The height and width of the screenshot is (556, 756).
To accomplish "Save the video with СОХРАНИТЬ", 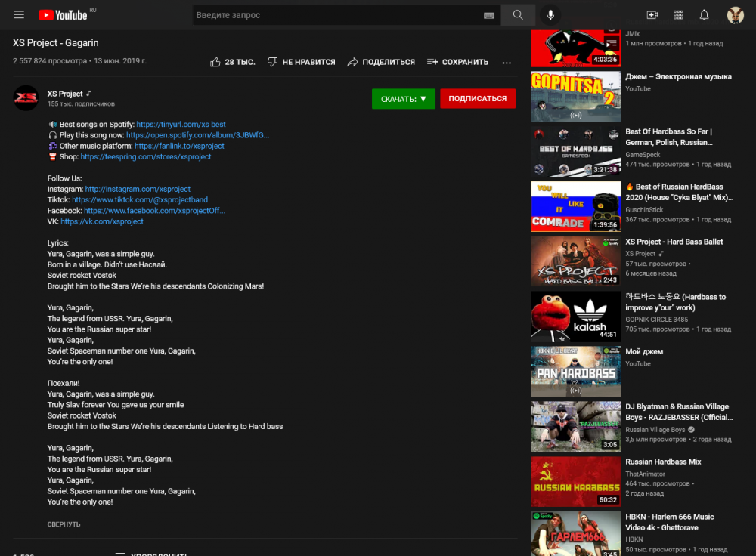I will (x=457, y=62).
